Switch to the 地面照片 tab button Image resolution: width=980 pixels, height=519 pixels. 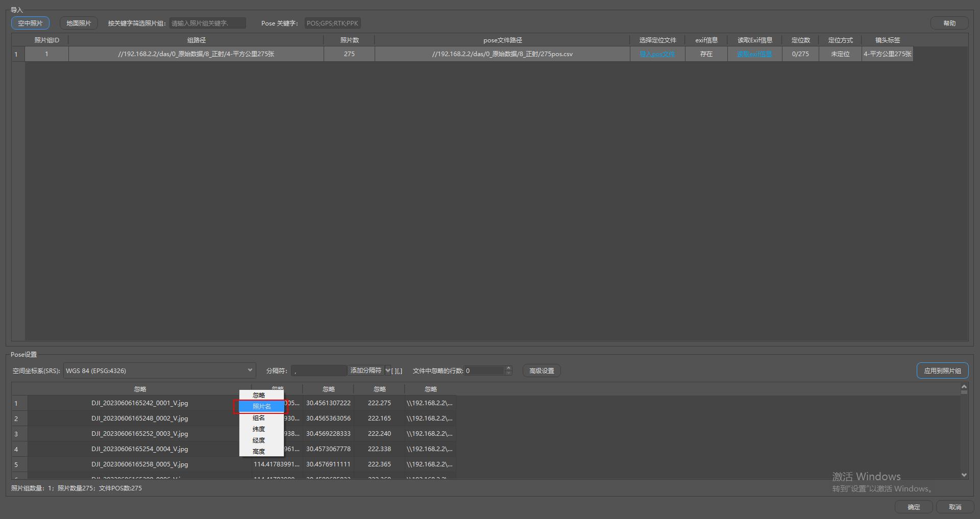[x=79, y=23]
